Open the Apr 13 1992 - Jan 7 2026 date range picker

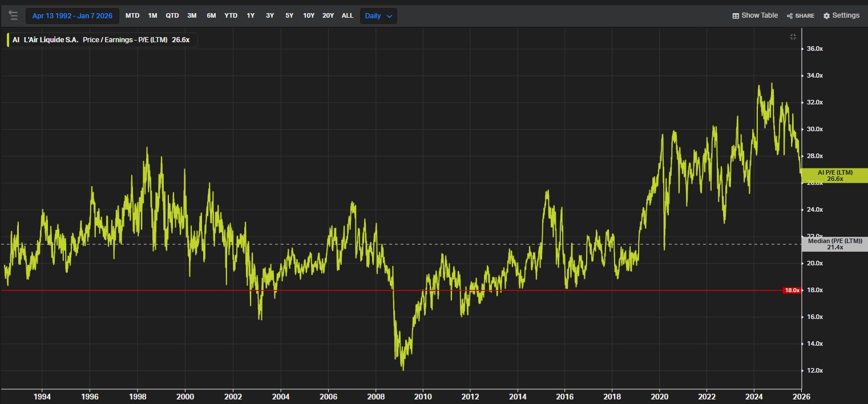(x=72, y=16)
